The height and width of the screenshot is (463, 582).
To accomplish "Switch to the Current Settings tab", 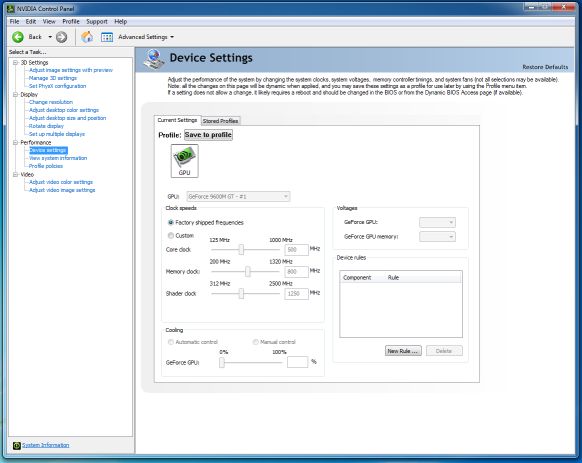I will 177,120.
